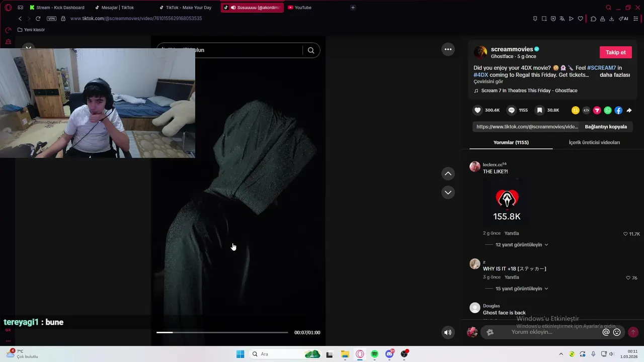
Task: Select the İçerik üreticisi videoları tab
Action: click(x=594, y=142)
